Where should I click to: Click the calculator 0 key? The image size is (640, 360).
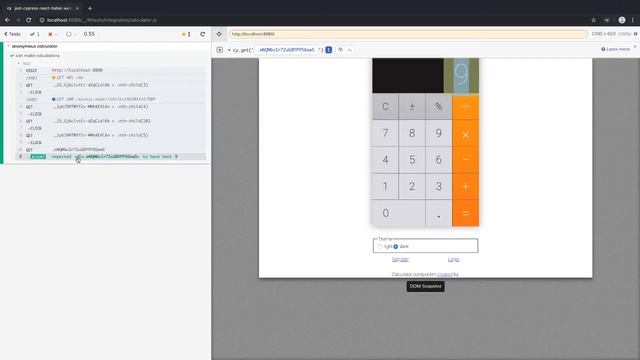[x=398, y=213]
